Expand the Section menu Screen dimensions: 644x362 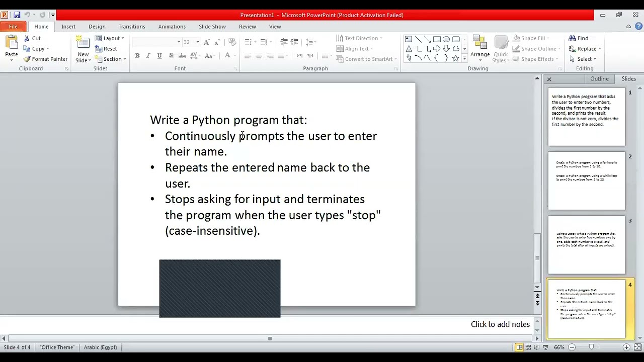(111, 59)
